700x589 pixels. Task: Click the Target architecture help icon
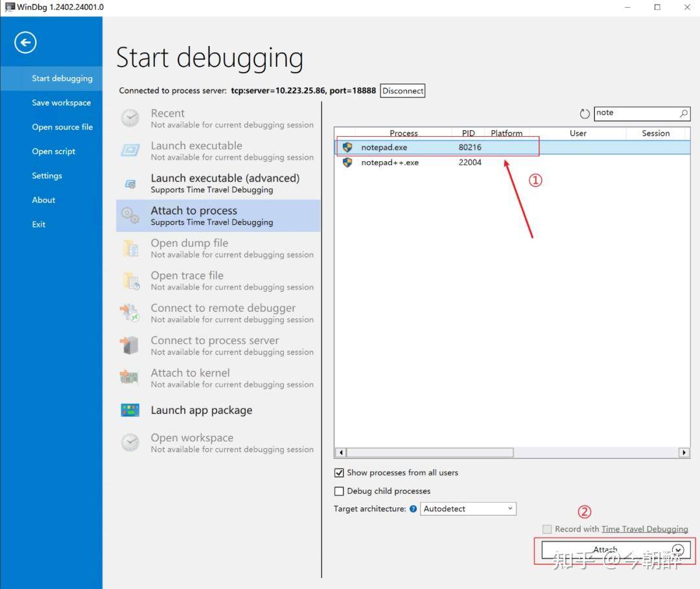click(413, 509)
